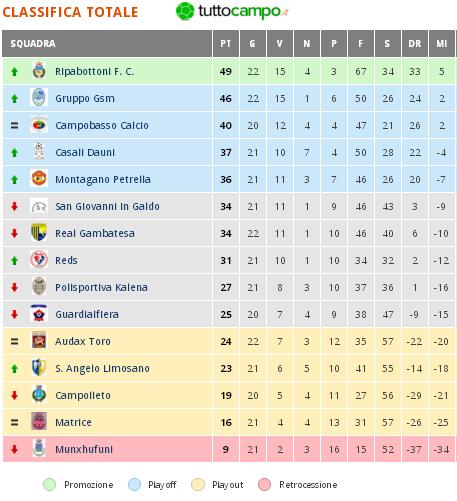Image resolution: width=457 pixels, height=501 pixels.
Task: Open San Giovanni In Galdo team link
Action: pos(107,206)
